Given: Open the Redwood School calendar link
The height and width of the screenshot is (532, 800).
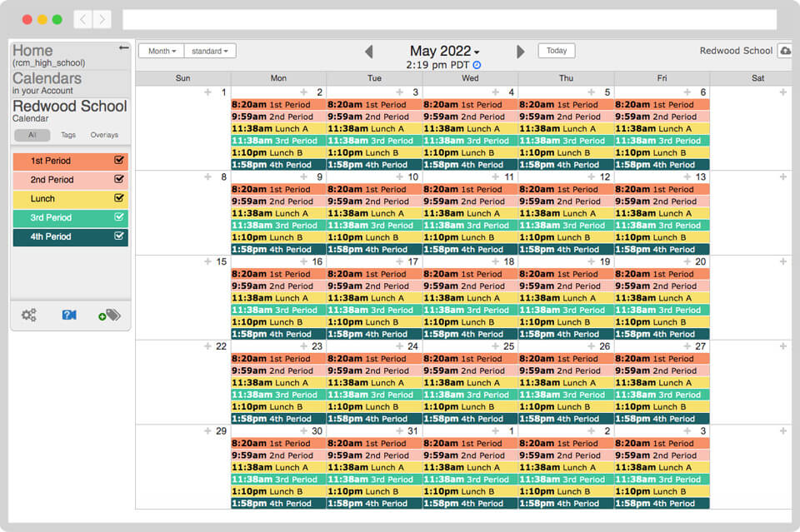Looking at the screenshot, I should (69, 107).
